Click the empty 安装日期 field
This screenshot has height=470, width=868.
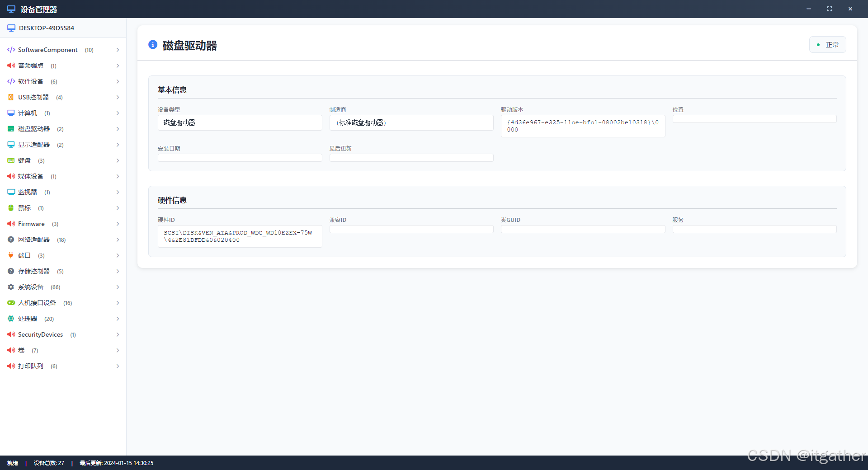coord(240,158)
